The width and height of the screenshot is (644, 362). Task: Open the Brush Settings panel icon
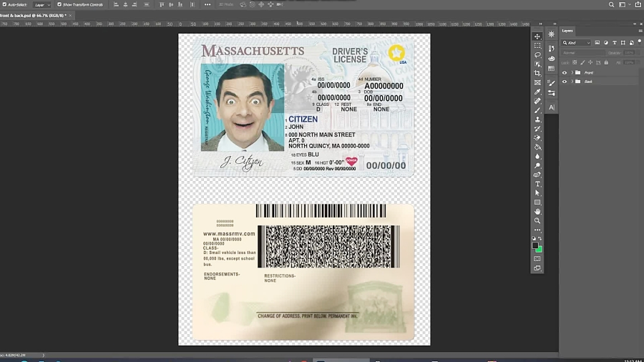552,83
